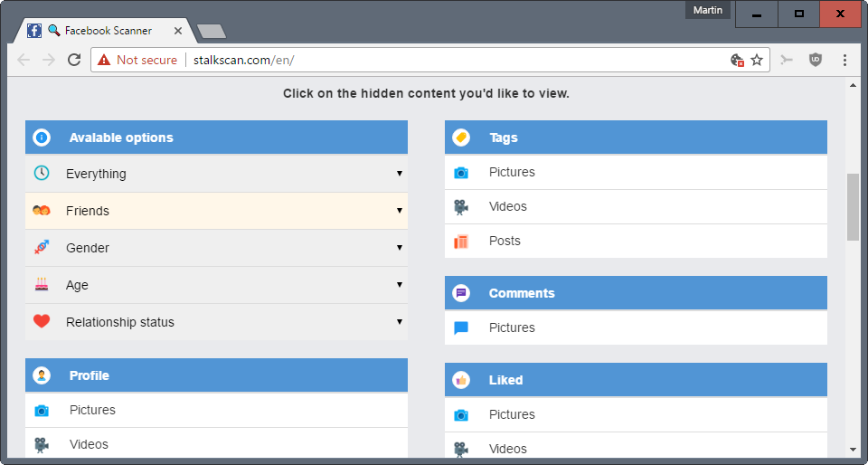
Task: Click the Everything option label
Action: tap(97, 174)
